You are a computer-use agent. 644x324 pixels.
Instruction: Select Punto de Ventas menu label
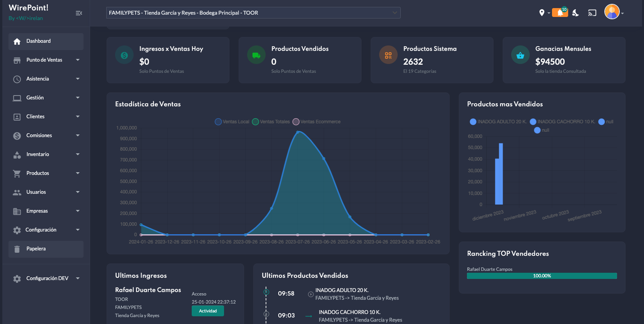point(44,60)
